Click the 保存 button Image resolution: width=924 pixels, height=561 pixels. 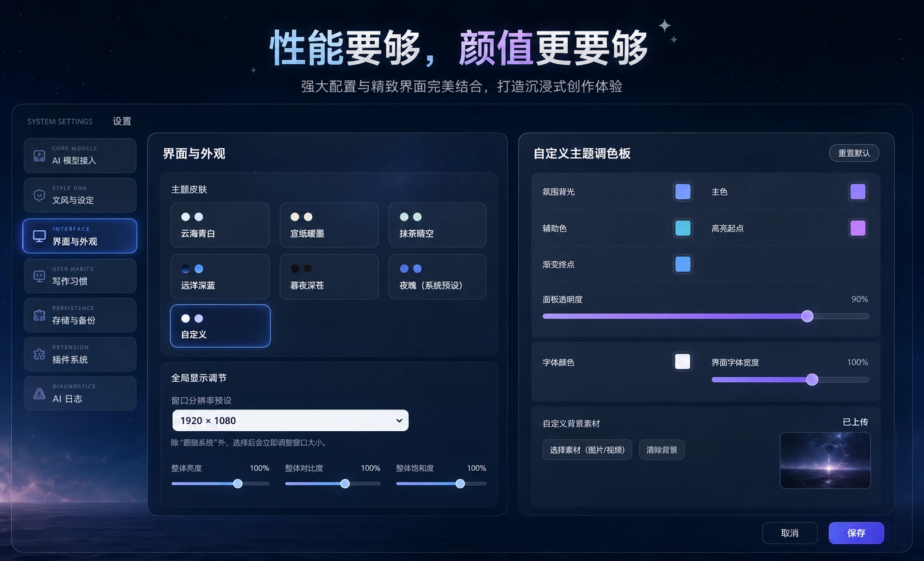[x=856, y=533]
